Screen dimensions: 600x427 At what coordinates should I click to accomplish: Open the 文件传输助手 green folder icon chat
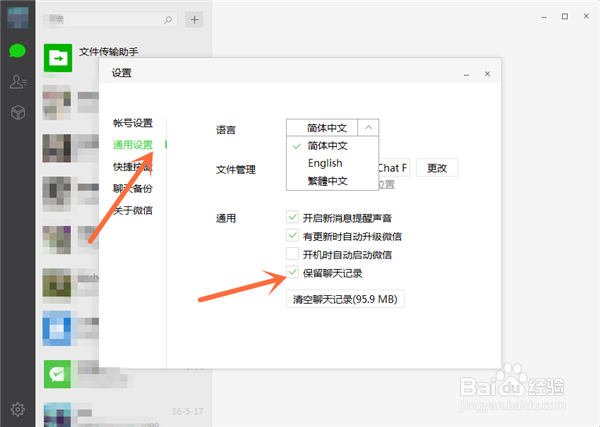point(58,58)
